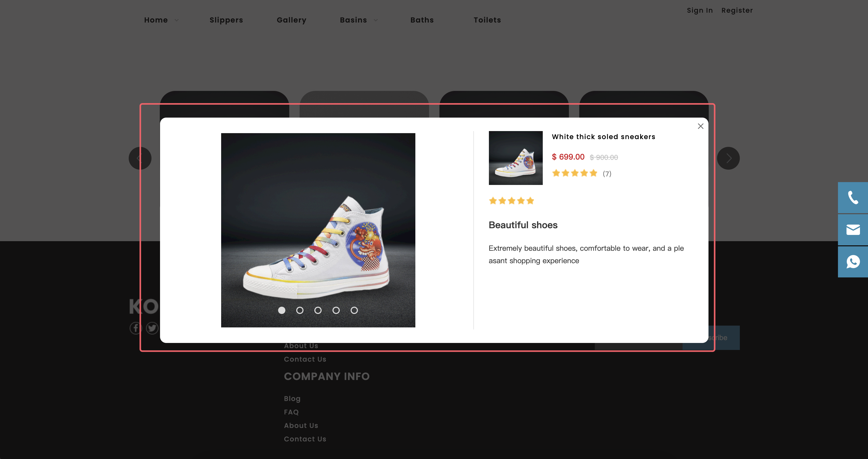868x459 pixels.
Task: Close the product review popup
Action: pos(700,126)
